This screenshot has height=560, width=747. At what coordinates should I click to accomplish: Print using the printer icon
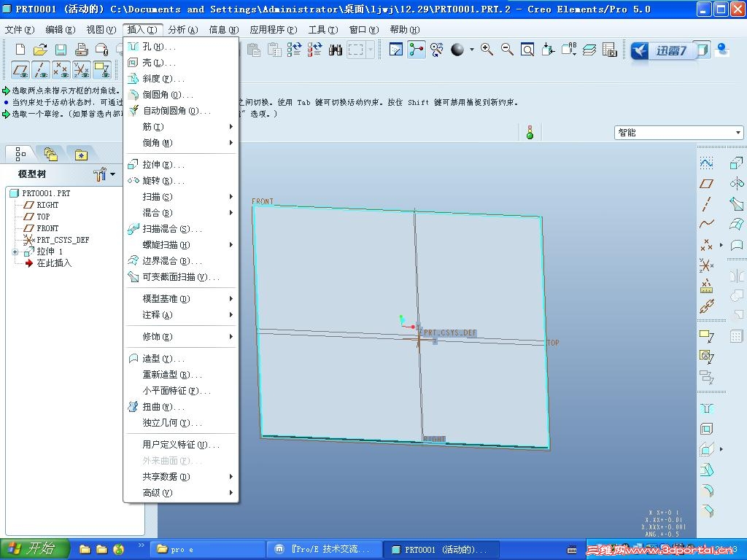coord(81,50)
